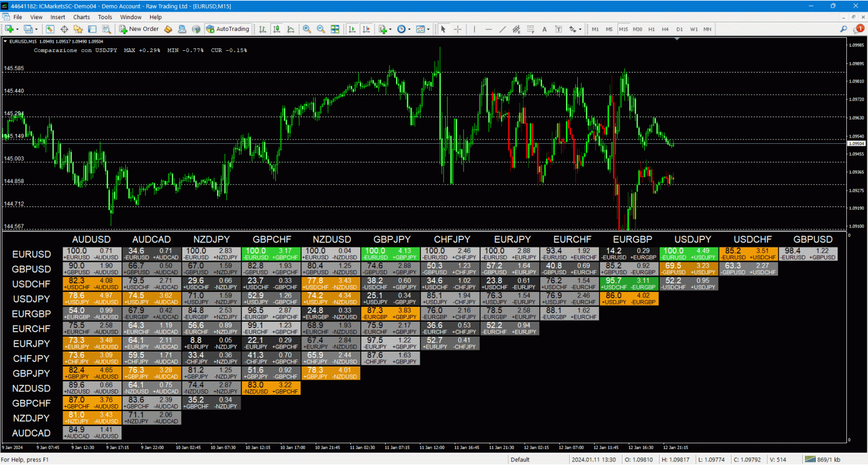
Task: Toggle chart auto scroll
Action: tap(351, 29)
